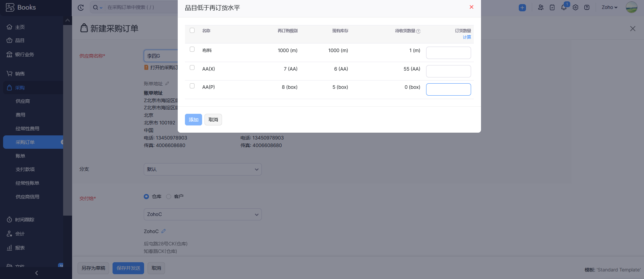Click the order quantity field for AA(P)

448,89
